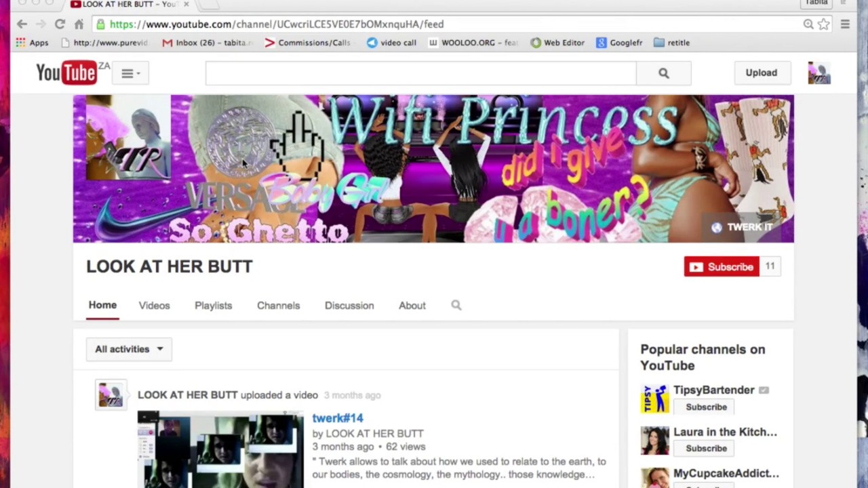The height and width of the screenshot is (488, 868).
Task: Open Chrome hamburger menu
Action: [x=845, y=24]
